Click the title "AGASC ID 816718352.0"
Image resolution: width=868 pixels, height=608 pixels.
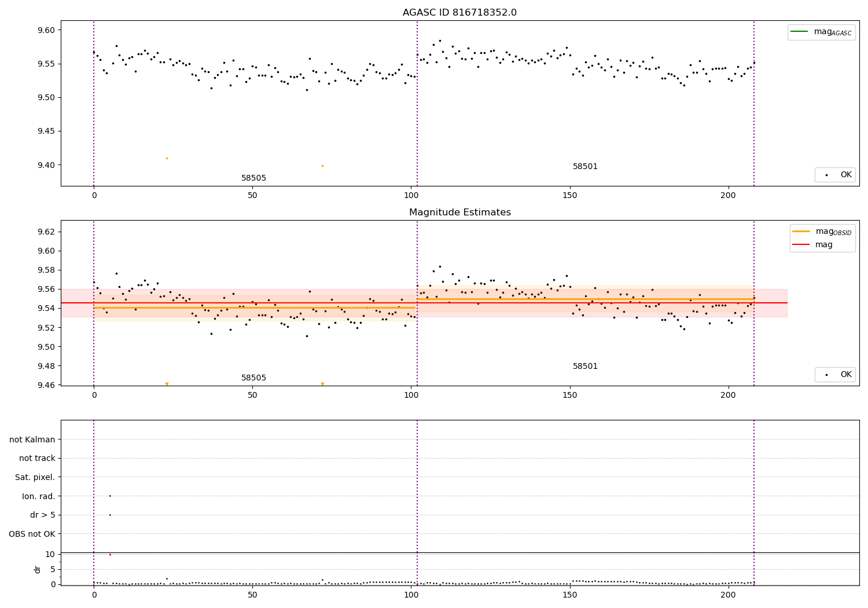pyautogui.click(x=459, y=13)
